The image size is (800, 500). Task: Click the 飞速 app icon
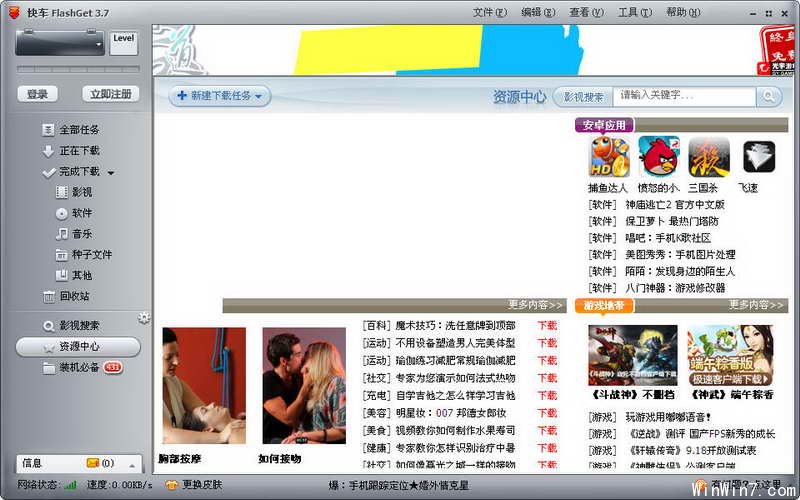pos(758,157)
